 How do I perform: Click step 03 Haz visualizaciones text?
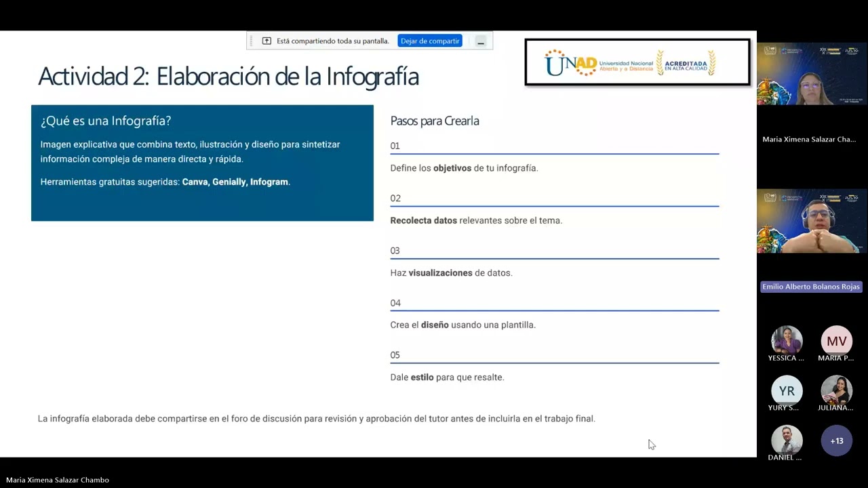tap(451, 273)
